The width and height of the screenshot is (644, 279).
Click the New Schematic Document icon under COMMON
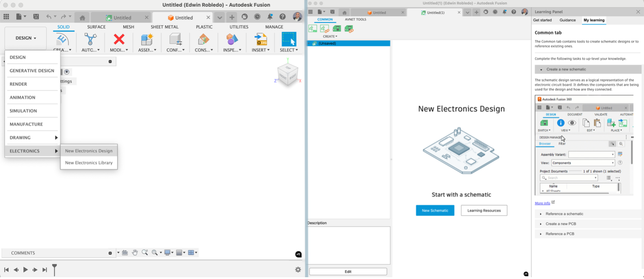pos(313,28)
